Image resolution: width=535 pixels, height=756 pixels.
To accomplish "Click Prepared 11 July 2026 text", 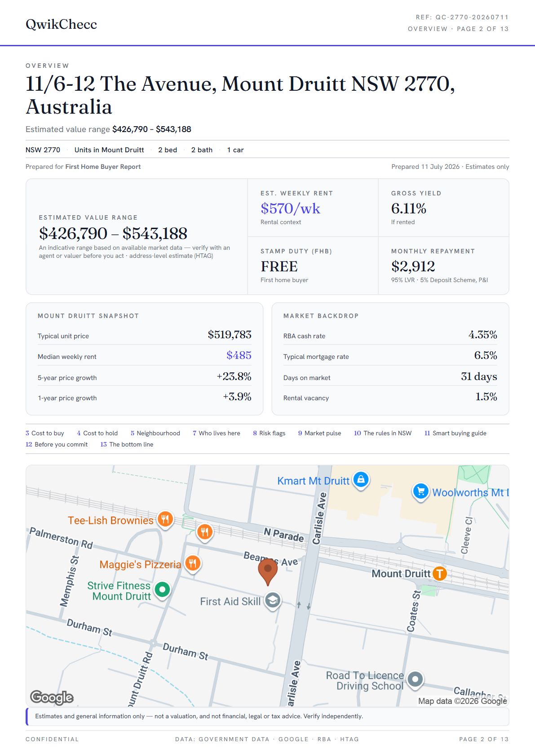I will pyautogui.click(x=425, y=167).
